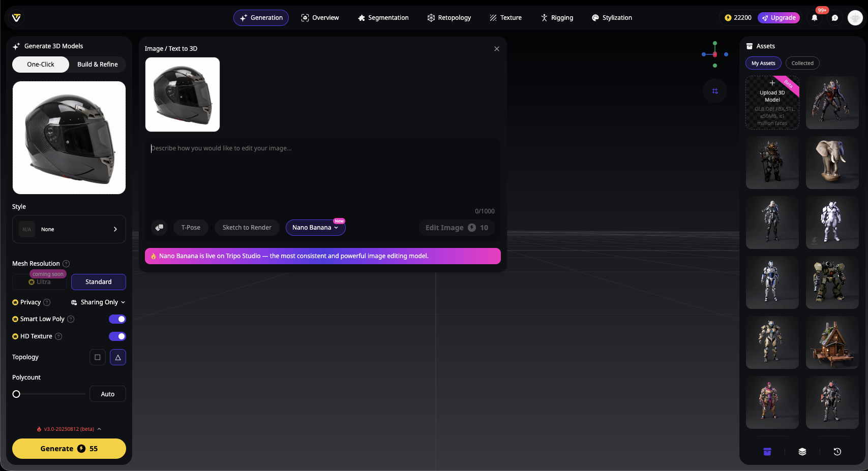Select the quad topology square icon
This screenshot has height=471, width=868.
[x=98, y=357]
